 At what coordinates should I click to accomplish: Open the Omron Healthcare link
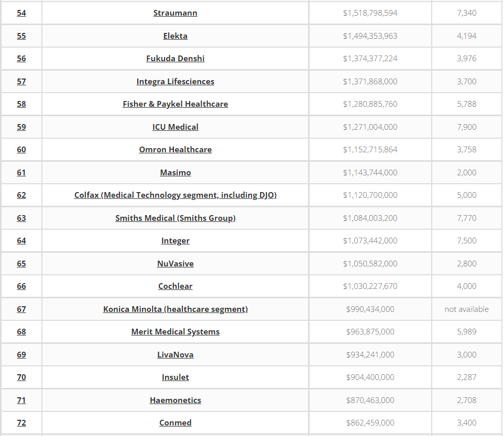[175, 150]
